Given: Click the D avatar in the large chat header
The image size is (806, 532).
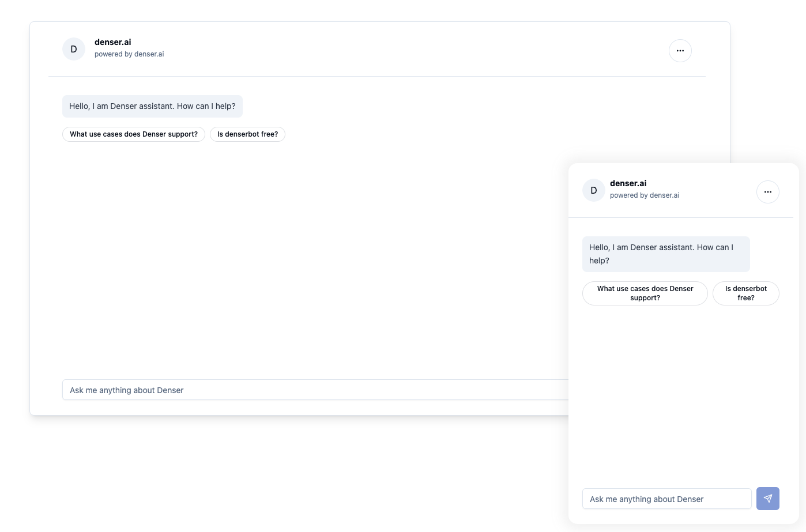Looking at the screenshot, I should coord(73,48).
